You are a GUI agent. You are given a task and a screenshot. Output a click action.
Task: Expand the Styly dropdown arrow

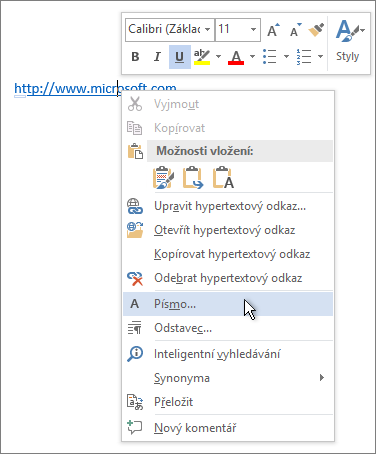(x=363, y=30)
